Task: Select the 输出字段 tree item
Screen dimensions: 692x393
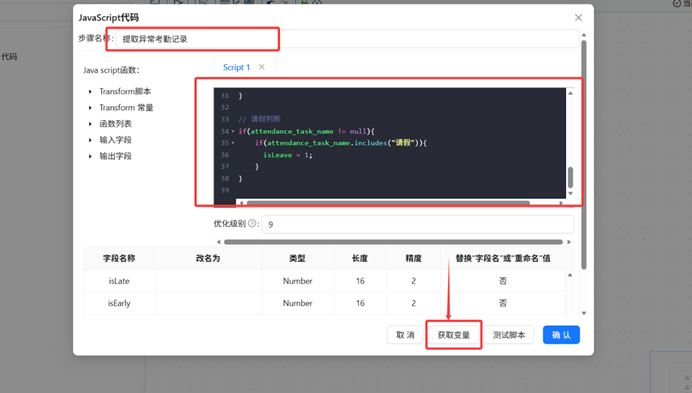Action: (x=115, y=156)
